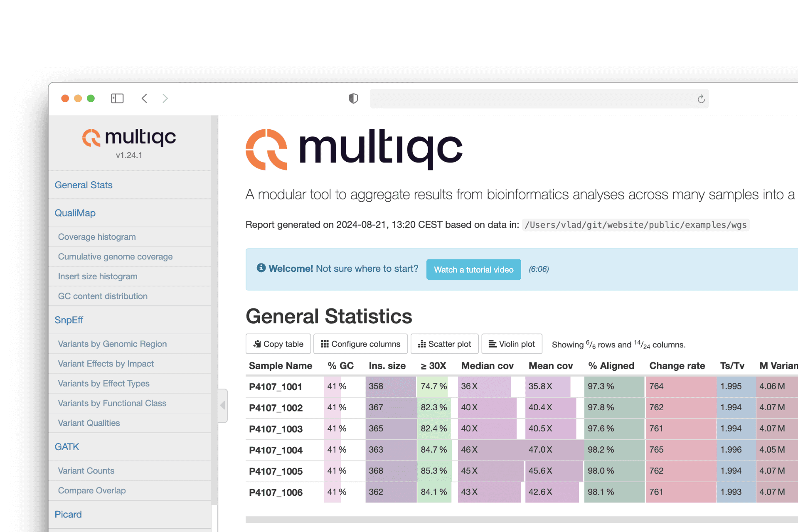Screen dimensions: 798x532
Task: Click the info icon in the Welcome banner
Action: pos(261,268)
